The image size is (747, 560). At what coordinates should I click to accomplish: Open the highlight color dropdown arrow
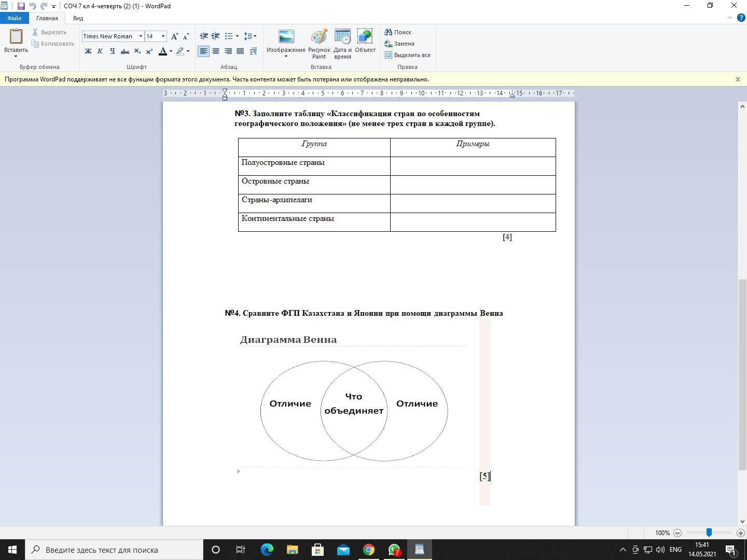[188, 51]
